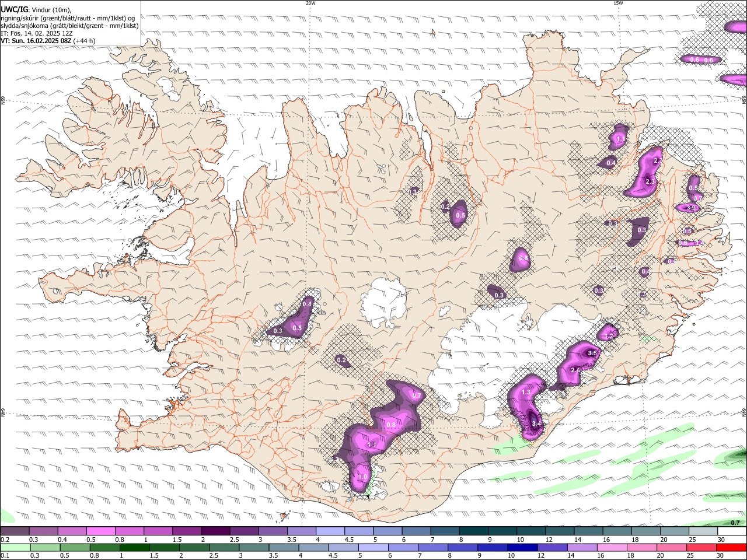The width and height of the screenshot is (747, 560).
Task: Pick the teal-grey 16 swatch, upper legend row
Action: tap(617, 531)
